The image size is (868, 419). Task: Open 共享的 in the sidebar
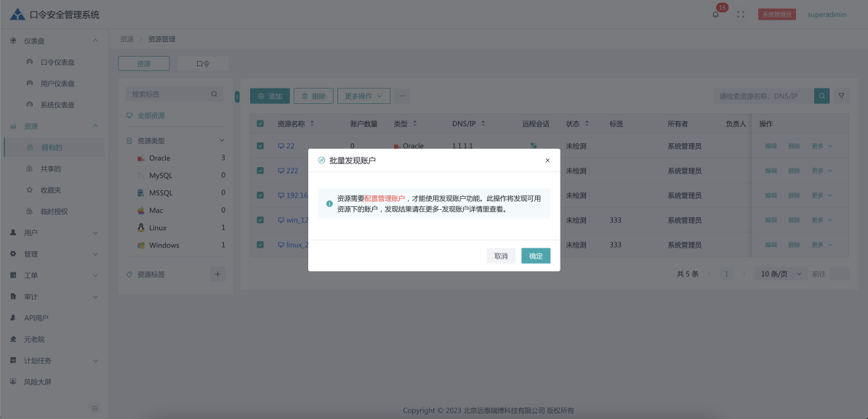tap(51, 169)
